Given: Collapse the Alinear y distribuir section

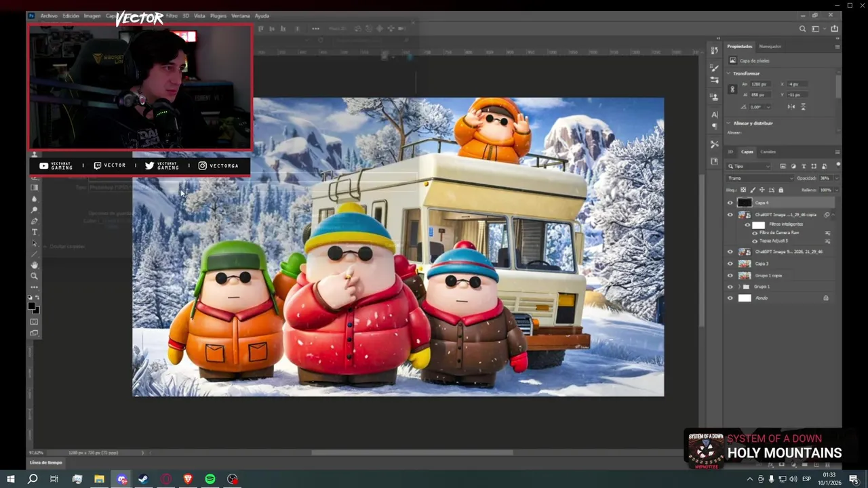Looking at the screenshot, I should coord(730,123).
